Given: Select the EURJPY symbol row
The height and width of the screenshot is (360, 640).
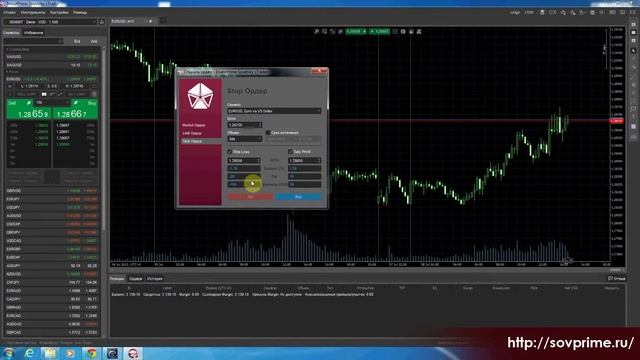Looking at the screenshot, I should [51, 199].
